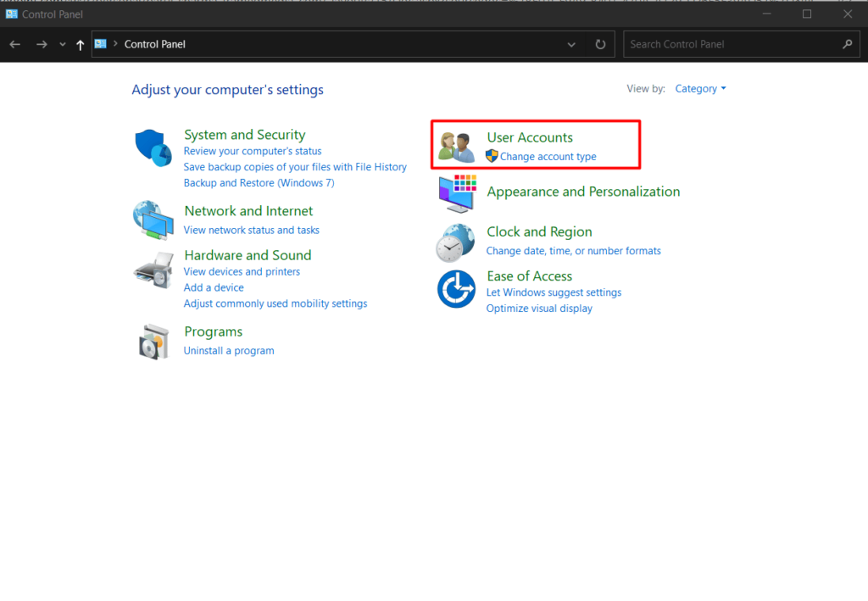
Task: Click Change date, time, or number formats
Action: (574, 251)
